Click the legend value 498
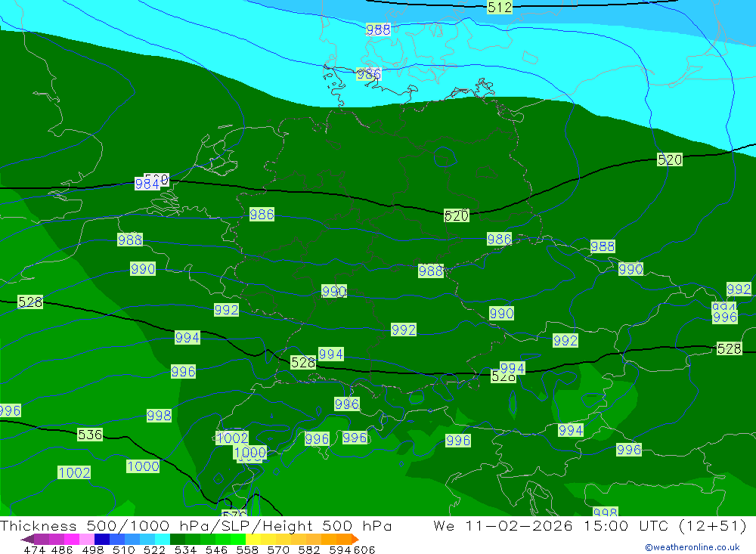Image resolution: width=756 pixels, height=554 pixels. [92, 549]
